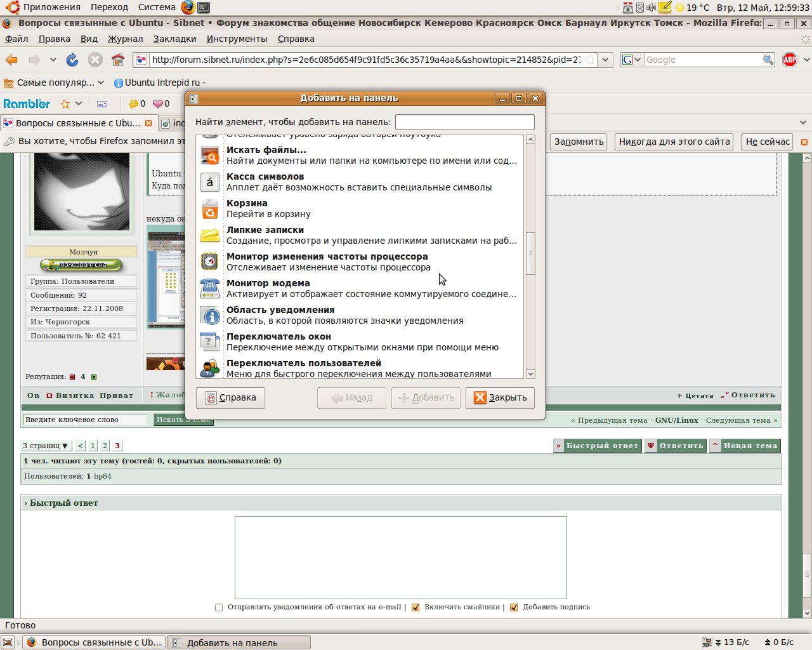Click the Быстрый ответ button
The image size is (812, 650).
(597, 446)
